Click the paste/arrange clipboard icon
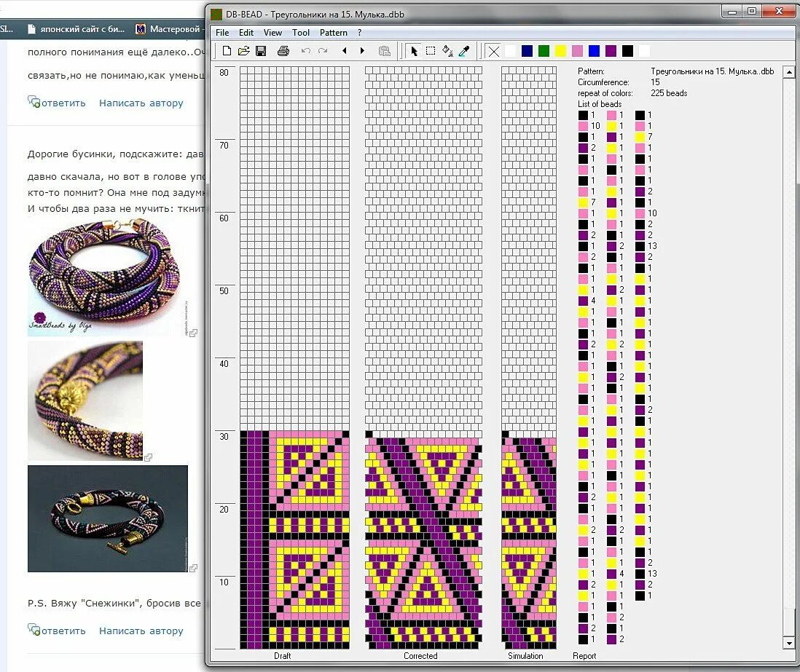Image resolution: width=800 pixels, height=672 pixels. (384, 51)
